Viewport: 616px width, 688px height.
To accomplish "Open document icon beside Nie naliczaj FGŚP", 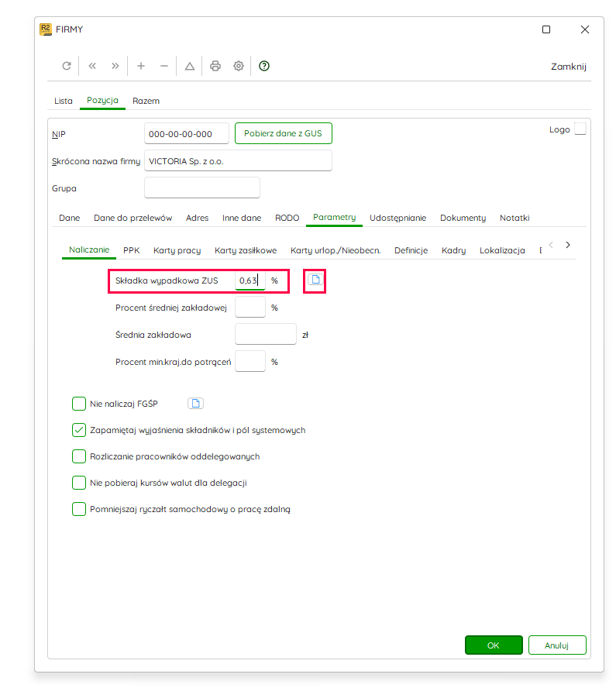I will click(x=196, y=403).
